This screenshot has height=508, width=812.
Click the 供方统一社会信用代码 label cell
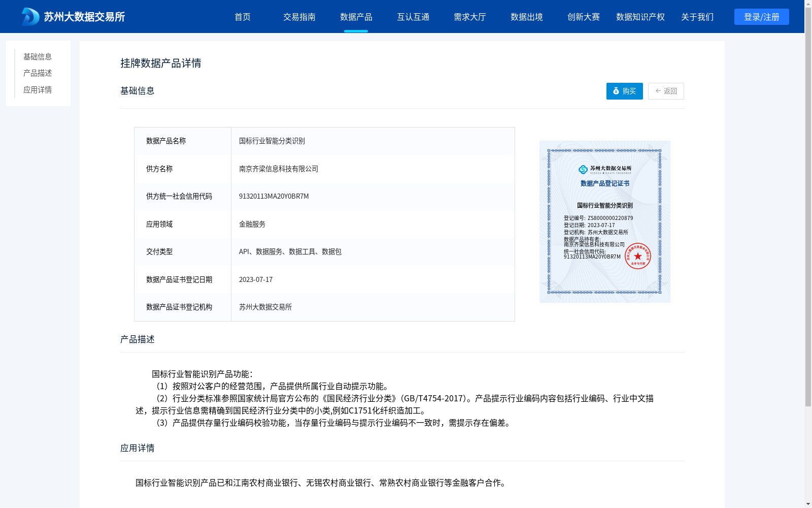[183, 196]
